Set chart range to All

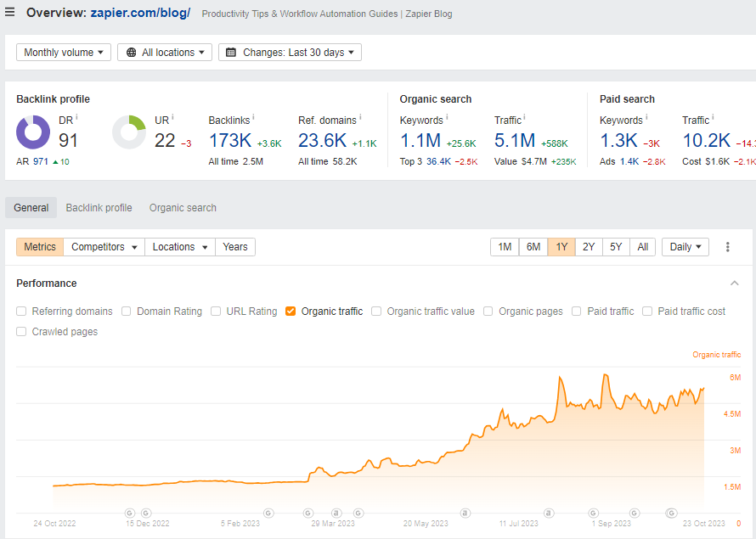[643, 247]
